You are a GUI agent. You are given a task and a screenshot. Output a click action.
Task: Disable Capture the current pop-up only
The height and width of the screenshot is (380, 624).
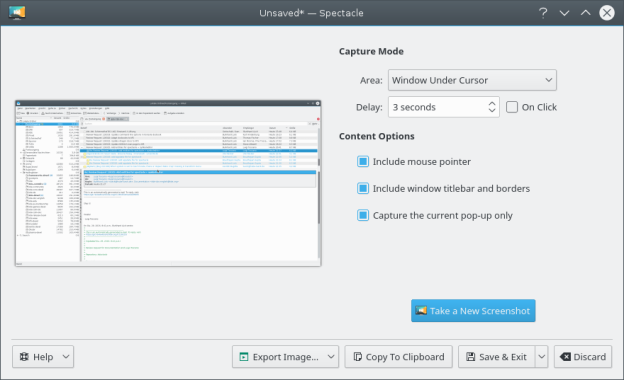coord(363,215)
